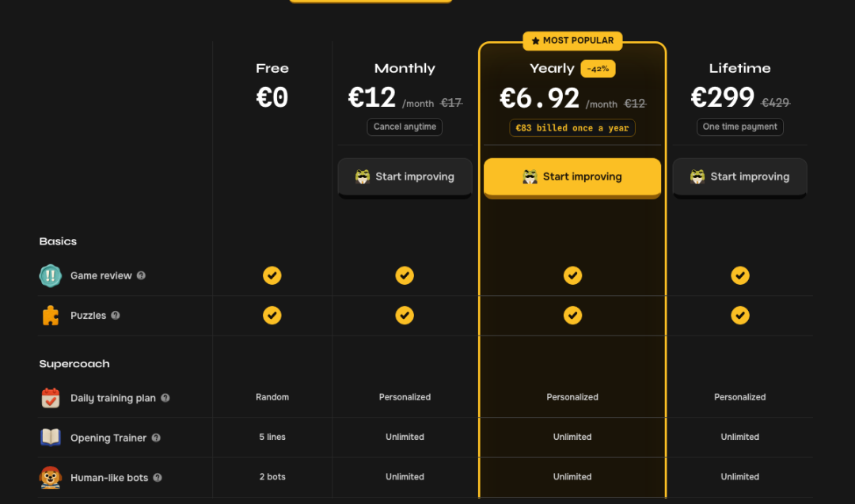Start improving with the Yearly plan
This screenshot has width=855, height=504.
pyautogui.click(x=572, y=177)
